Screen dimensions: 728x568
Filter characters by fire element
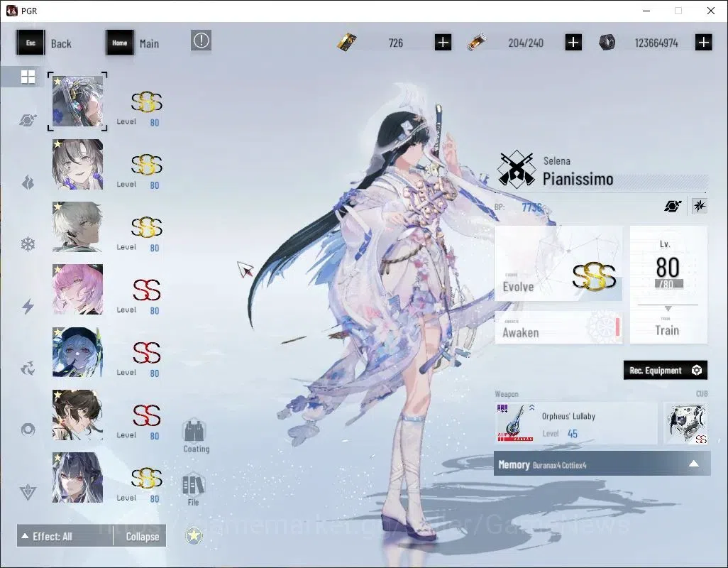(28, 182)
